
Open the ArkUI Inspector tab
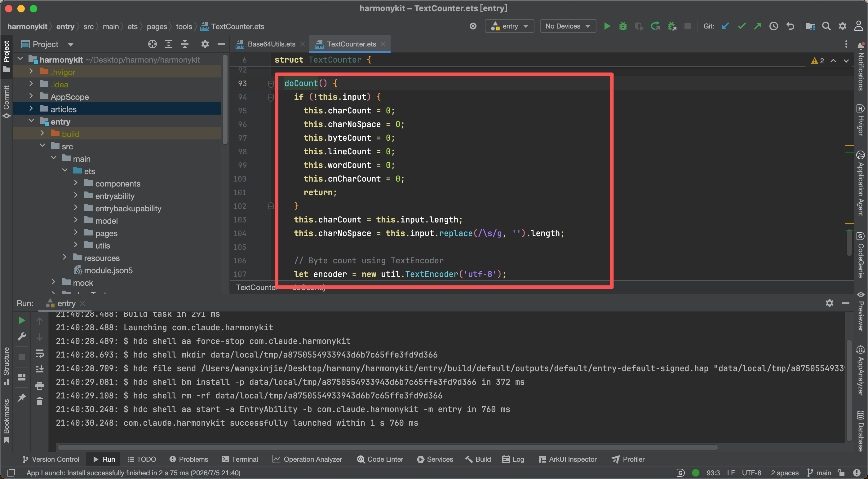pyautogui.click(x=568, y=459)
